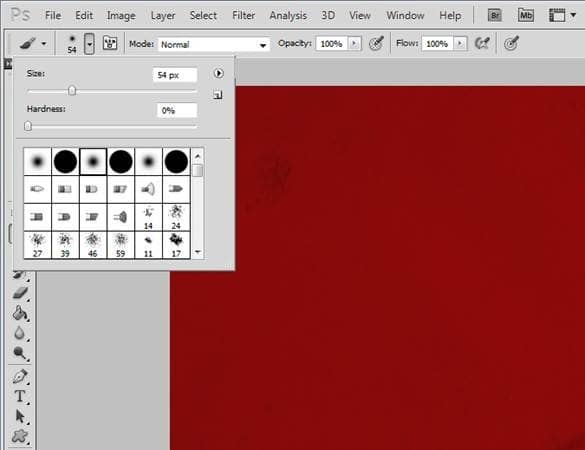Create new preset from this brush
The image size is (585, 450).
(x=218, y=95)
